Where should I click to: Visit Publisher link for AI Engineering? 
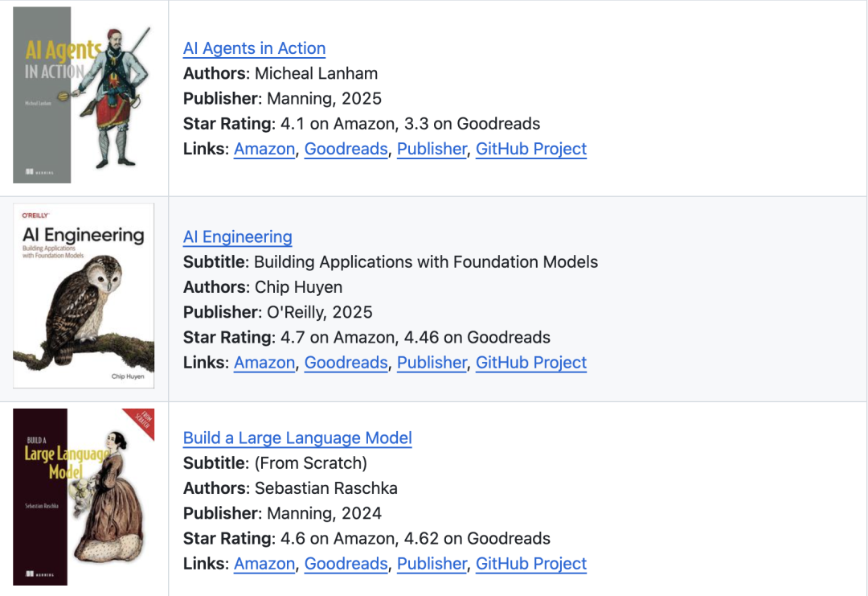coord(432,363)
